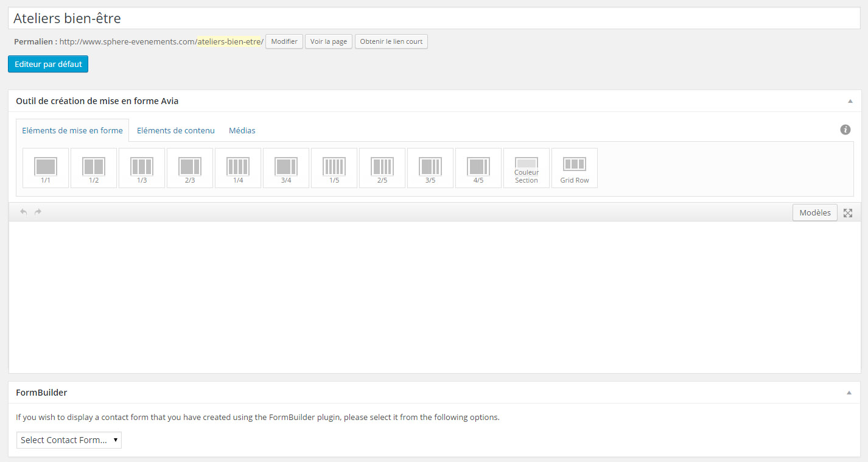The width and height of the screenshot is (868, 462).
Task: Insert a 2/3 column layout element
Action: [190, 168]
